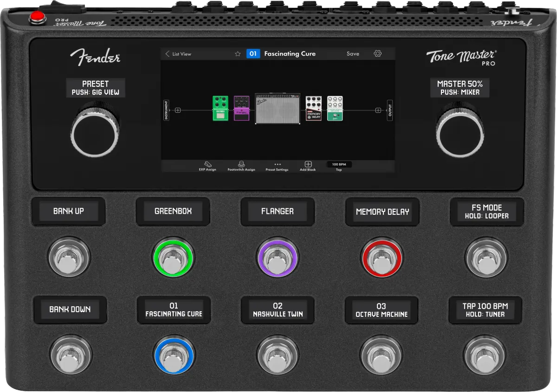Tap the Add Block icon
This screenshot has width=557, height=392.
[x=308, y=166]
